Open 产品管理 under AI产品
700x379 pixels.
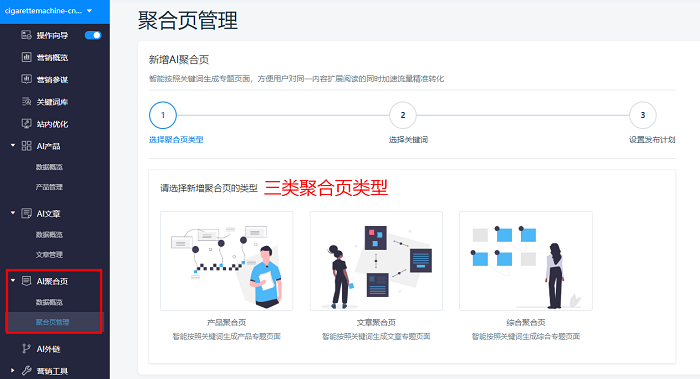49,187
